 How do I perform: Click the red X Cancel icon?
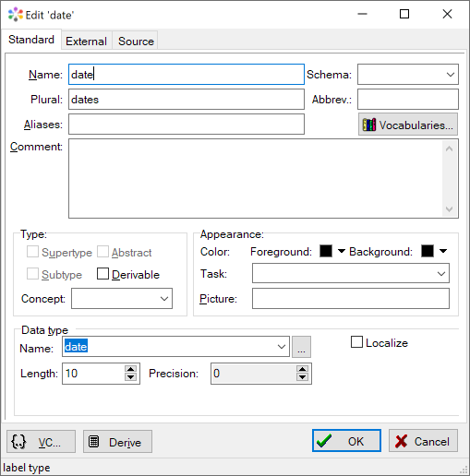[x=401, y=442]
